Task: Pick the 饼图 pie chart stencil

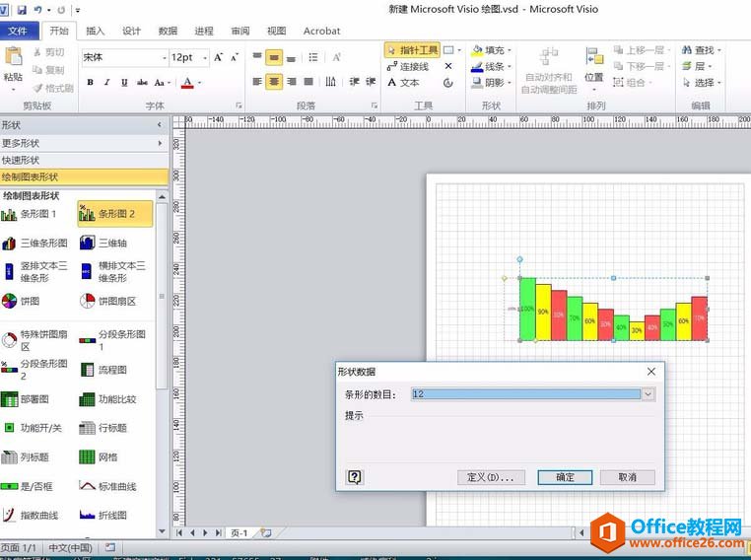Action: click(31, 301)
